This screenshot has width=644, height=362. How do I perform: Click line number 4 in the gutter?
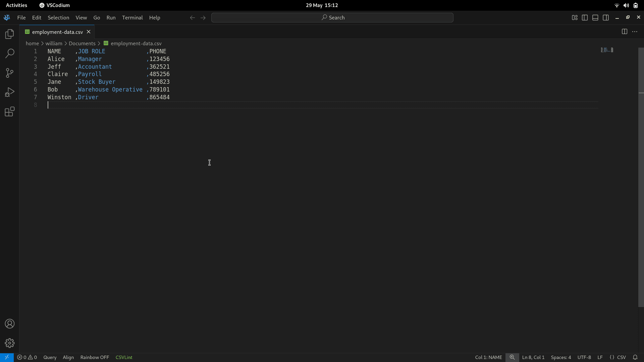pos(35,74)
